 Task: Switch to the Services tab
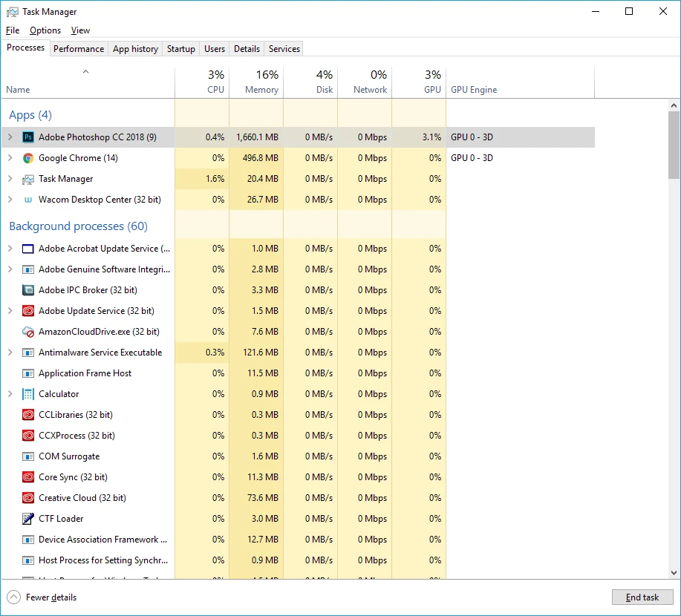point(284,49)
